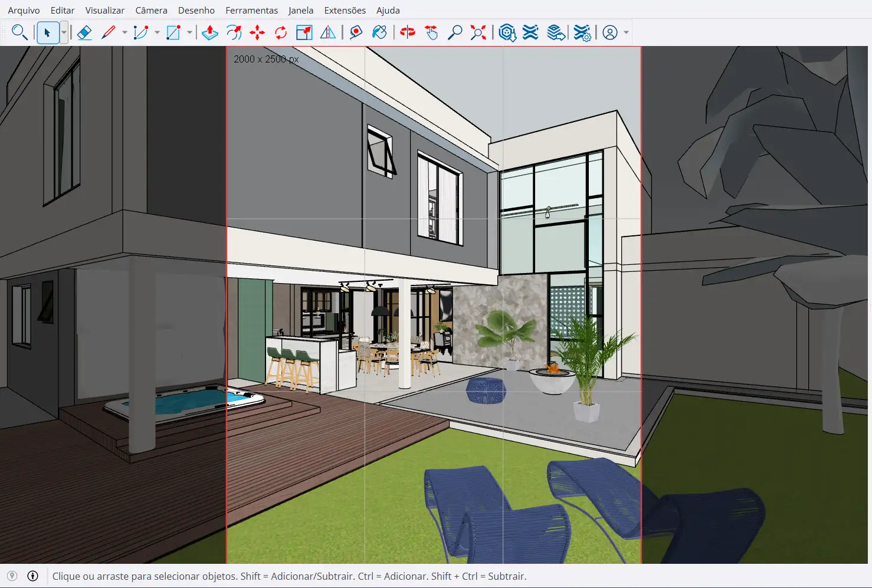Screen dimensions: 872x588
Task: Click the Zoom Extents tool
Action: (478, 32)
